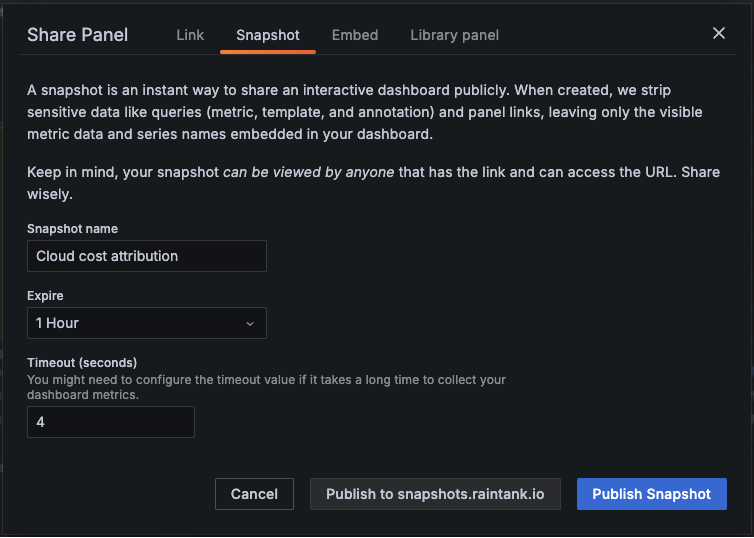The width and height of the screenshot is (754, 538).
Task: Click the blue Publish Snapshot button
Action: point(651,494)
